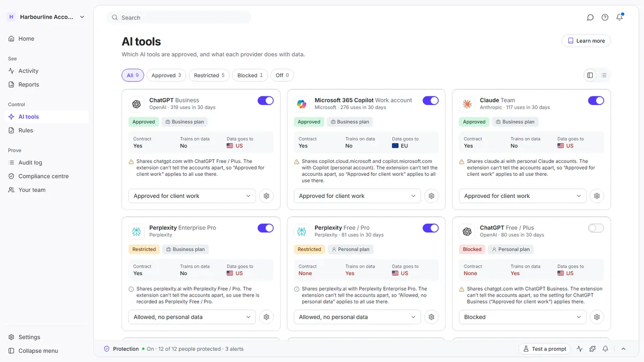Go to Home in sidebar
644x362 pixels.
[46, 39]
